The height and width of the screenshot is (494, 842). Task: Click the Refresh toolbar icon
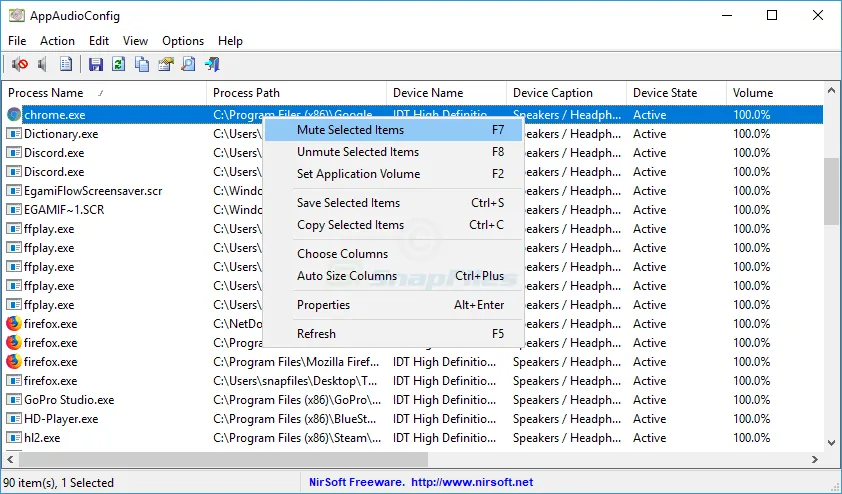[119, 64]
